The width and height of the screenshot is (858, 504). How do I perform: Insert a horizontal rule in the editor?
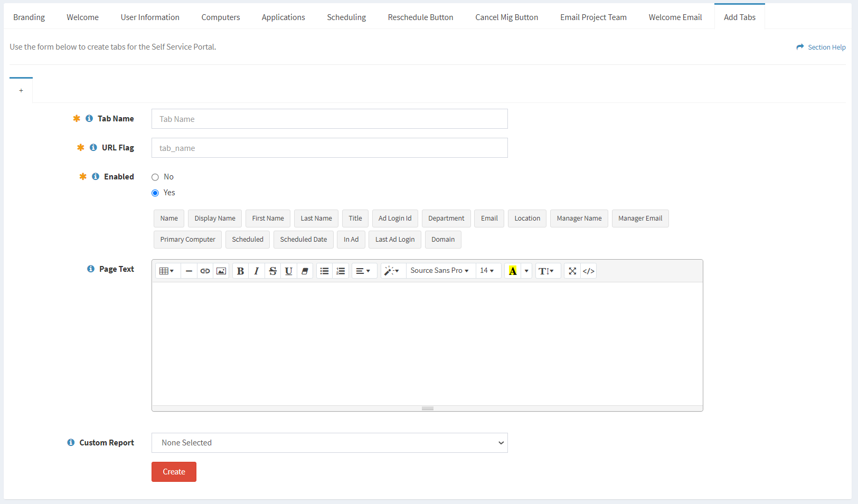click(188, 271)
